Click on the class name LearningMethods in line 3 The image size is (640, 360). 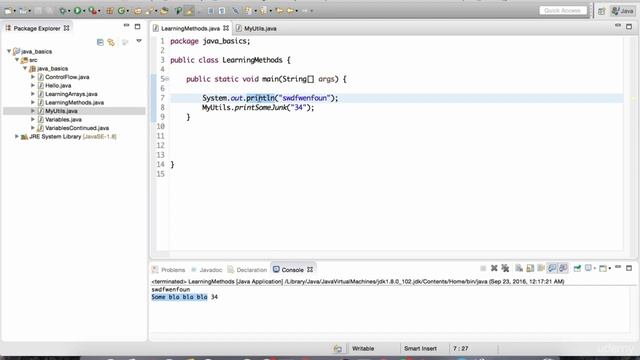252,60
